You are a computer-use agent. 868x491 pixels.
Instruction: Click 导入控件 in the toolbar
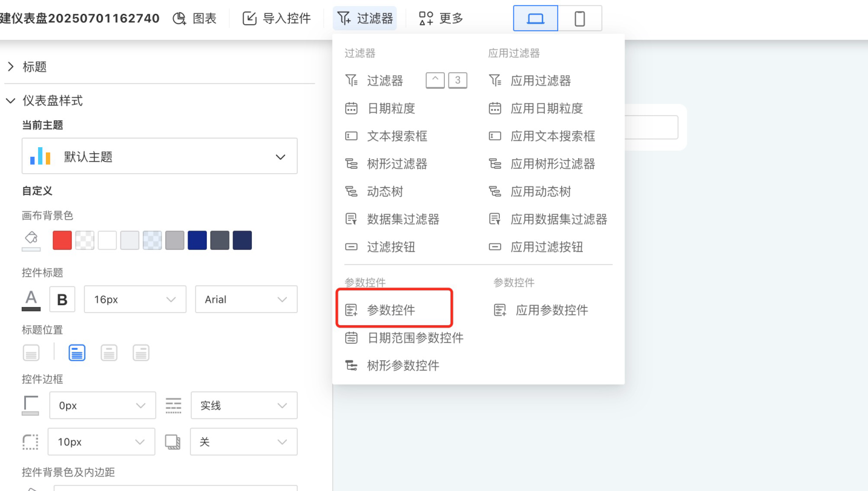point(277,19)
